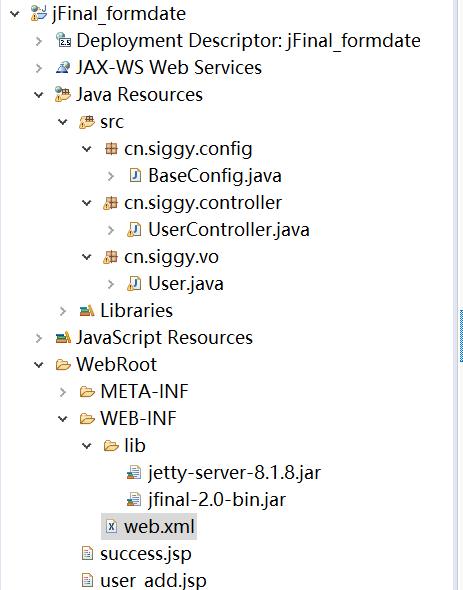
Task: Click the WEB-INF folder icon
Action: click(87, 419)
